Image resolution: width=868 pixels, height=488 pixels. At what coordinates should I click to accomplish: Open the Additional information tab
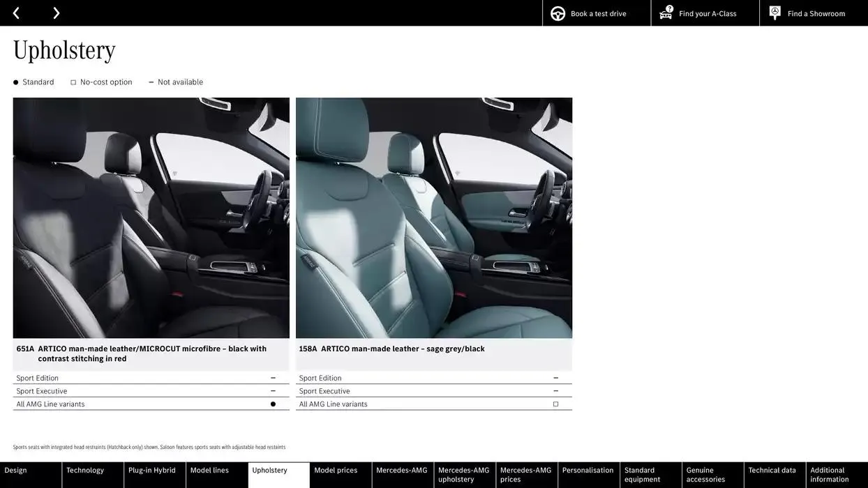[x=837, y=475]
